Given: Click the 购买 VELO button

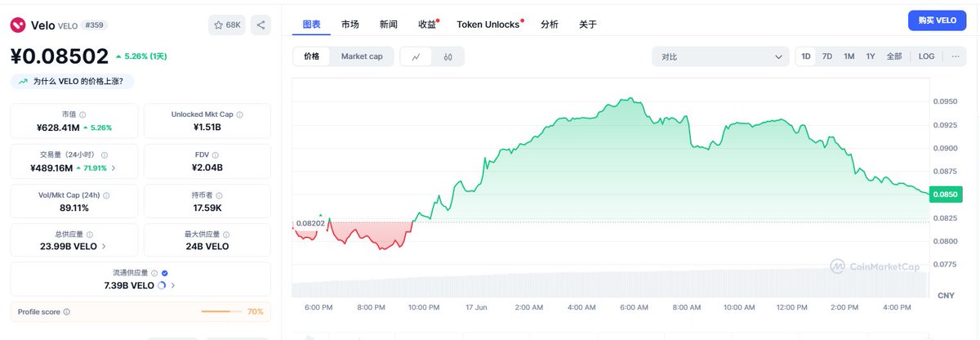Looking at the screenshot, I should click(x=937, y=20).
